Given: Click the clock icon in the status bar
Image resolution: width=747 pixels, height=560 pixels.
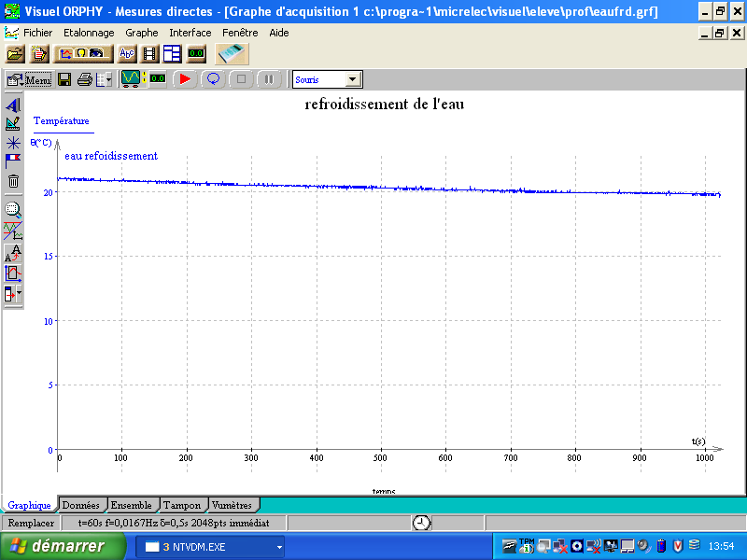Looking at the screenshot, I should [x=421, y=523].
